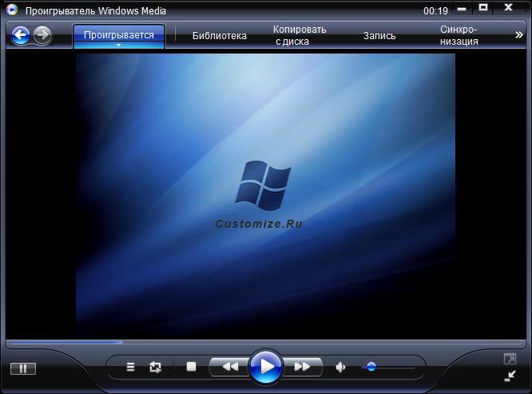The height and width of the screenshot is (394, 532).
Task: Click the 00:19 elapsed time display
Action: click(435, 11)
